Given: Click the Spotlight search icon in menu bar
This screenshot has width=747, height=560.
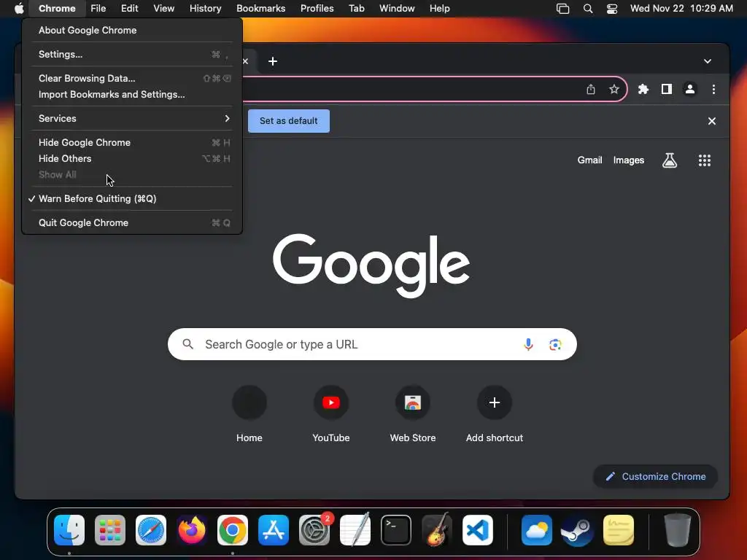Looking at the screenshot, I should 588,9.
